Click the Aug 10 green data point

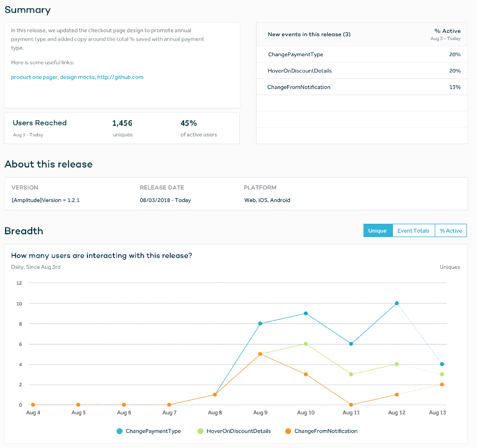(305, 344)
